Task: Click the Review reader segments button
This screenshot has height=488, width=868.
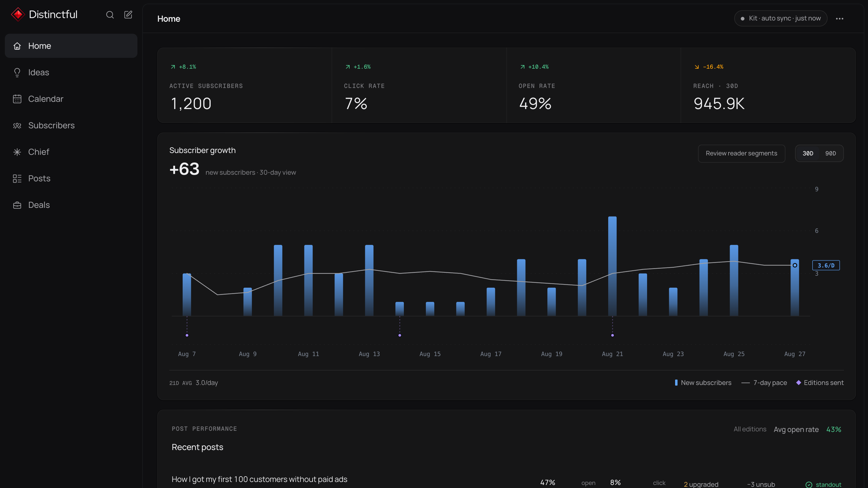Action: [x=741, y=154]
